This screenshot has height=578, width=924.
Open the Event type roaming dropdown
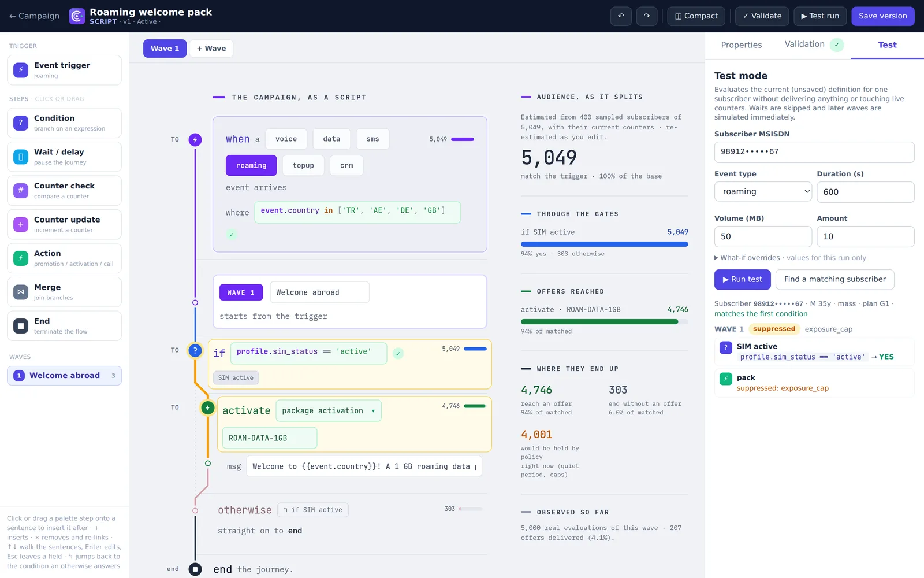(x=763, y=192)
